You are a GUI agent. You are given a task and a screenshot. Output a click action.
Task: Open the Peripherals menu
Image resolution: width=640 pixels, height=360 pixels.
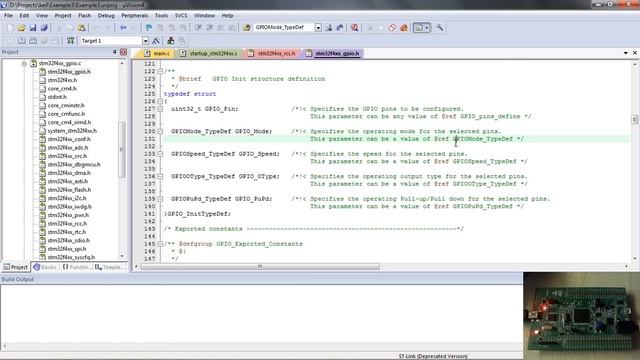[135, 16]
